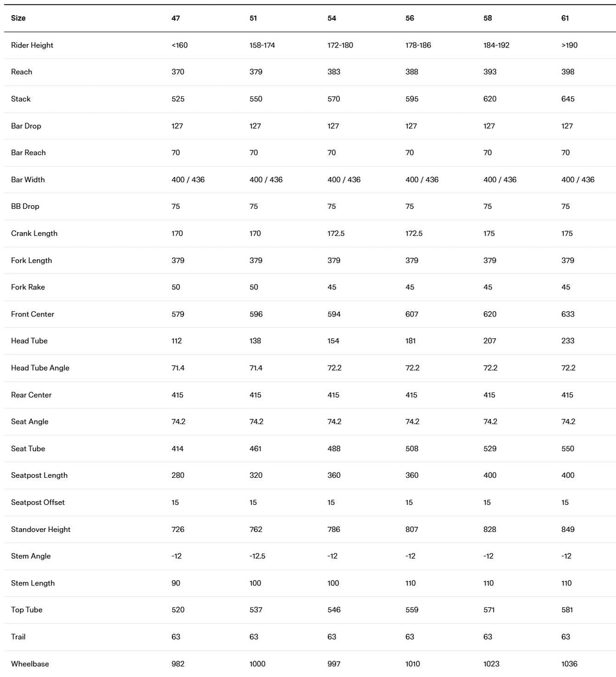Viewport: 616px width, 677px height.
Task: Click the Stack value 645
Action: [x=568, y=99]
